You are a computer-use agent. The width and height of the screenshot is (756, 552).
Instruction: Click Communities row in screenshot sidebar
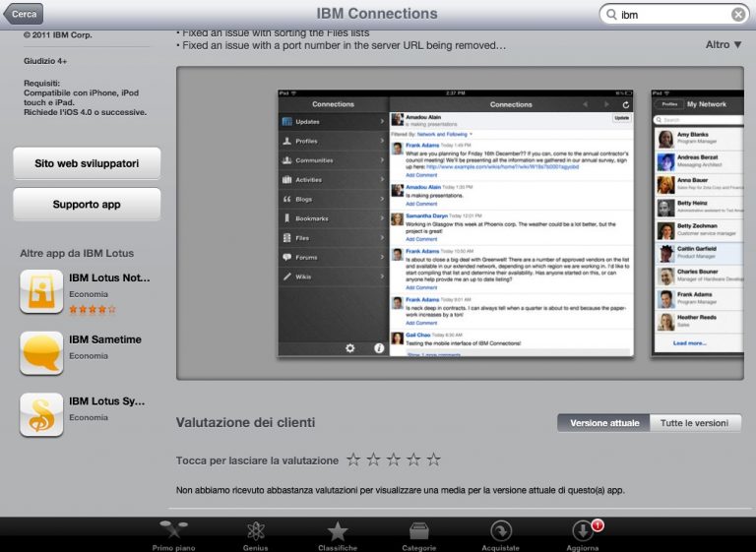pos(334,160)
